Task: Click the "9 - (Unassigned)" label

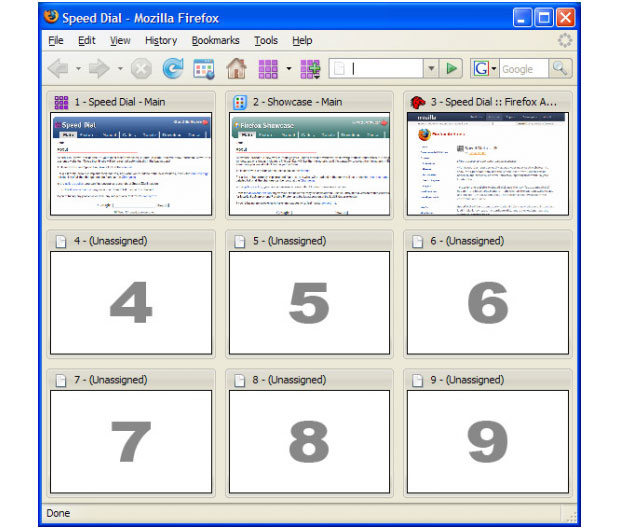Action: tap(467, 380)
